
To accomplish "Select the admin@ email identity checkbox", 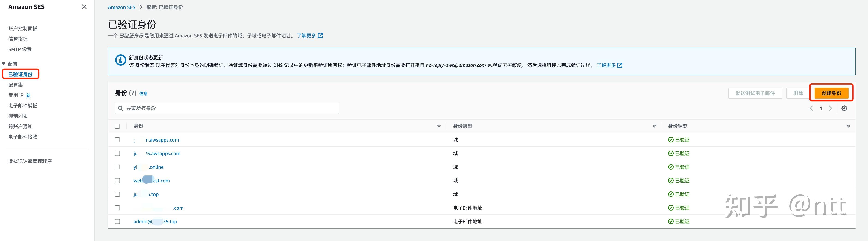I will tap(117, 221).
